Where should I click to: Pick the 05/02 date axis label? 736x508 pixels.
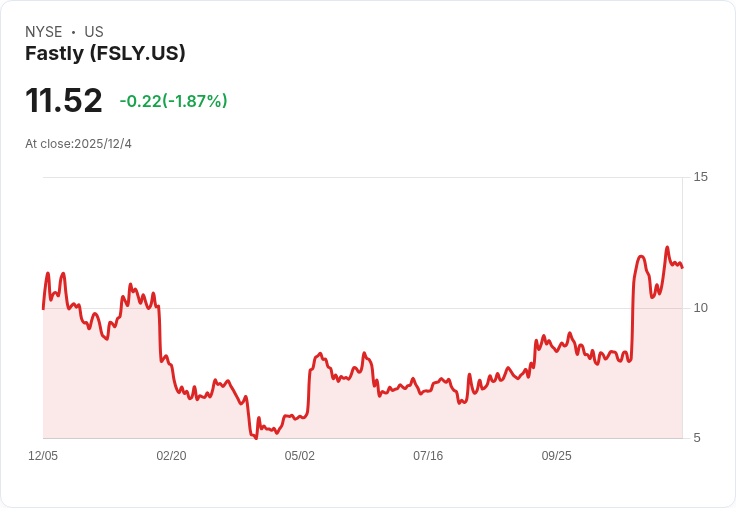pyautogui.click(x=299, y=456)
